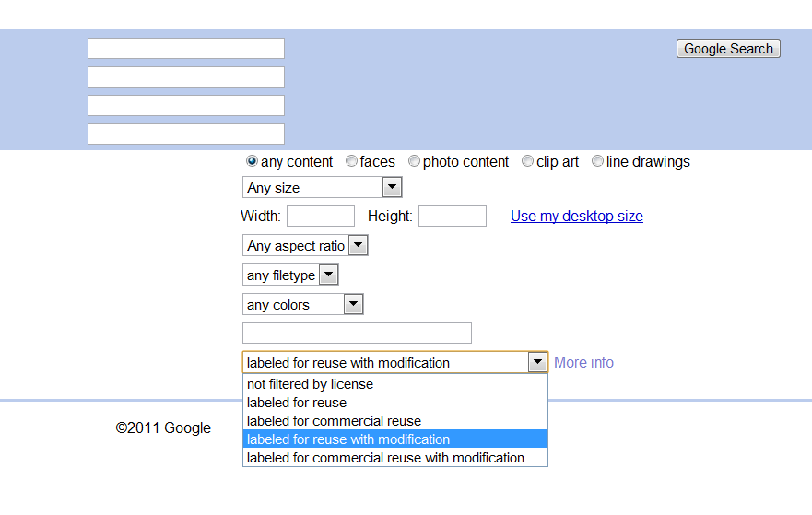Select the 'faces' radio option
This screenshot has width=812, height=515.
351,161
